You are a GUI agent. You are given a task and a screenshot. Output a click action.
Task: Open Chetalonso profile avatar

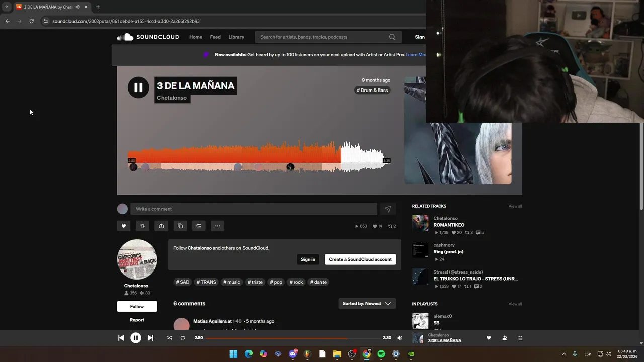(137, 259)
